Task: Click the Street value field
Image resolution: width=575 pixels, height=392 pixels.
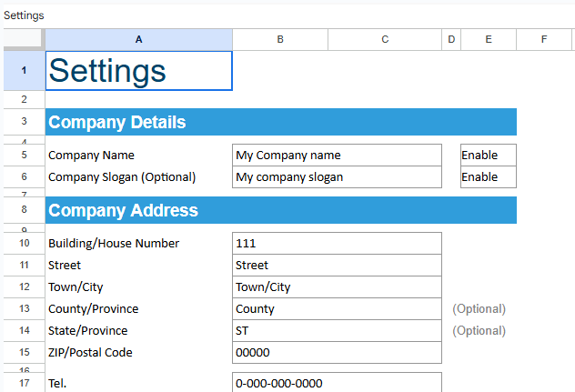Action: pyautogui.click(x=337, y=265)
